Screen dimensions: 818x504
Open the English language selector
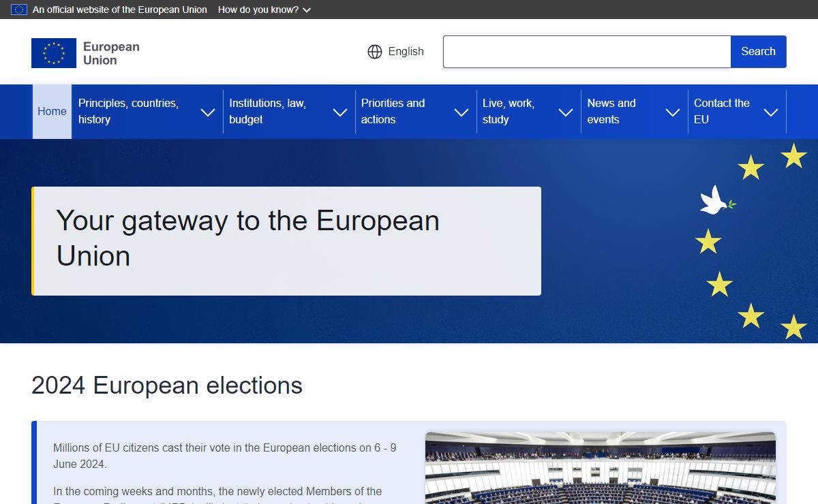[395, 52]
